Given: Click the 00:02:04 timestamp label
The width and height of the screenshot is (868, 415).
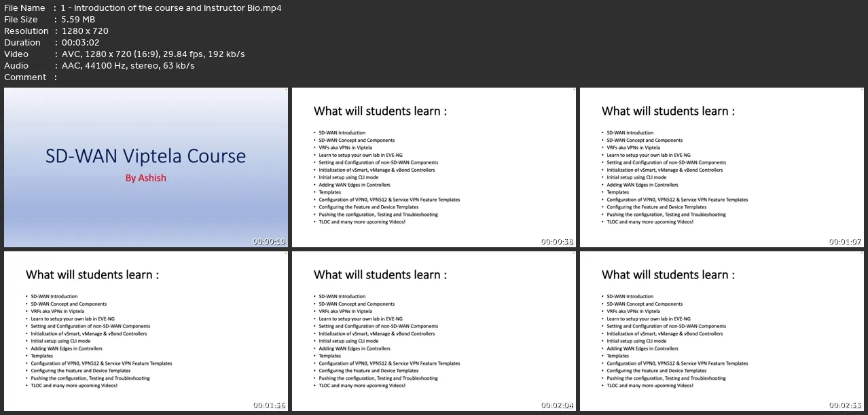Looking at the screenshot, I should 558,405.
